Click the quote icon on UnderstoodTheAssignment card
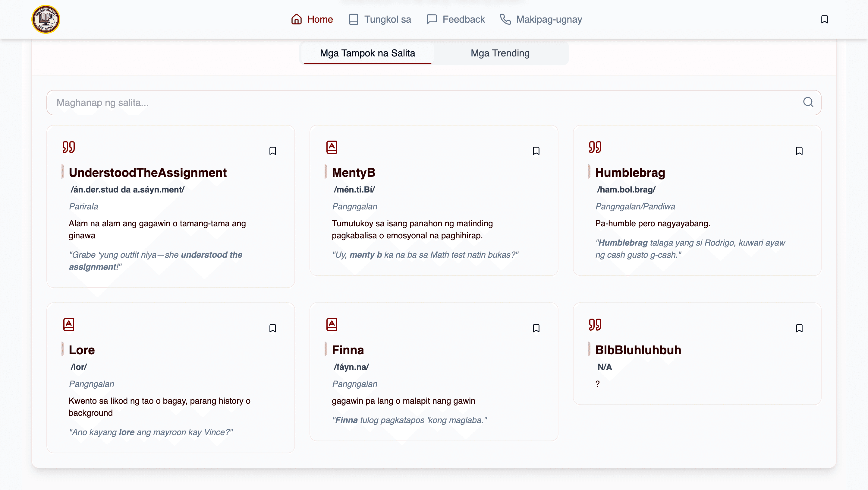This screenshot has height=490, width=868. tap(68, 147)
